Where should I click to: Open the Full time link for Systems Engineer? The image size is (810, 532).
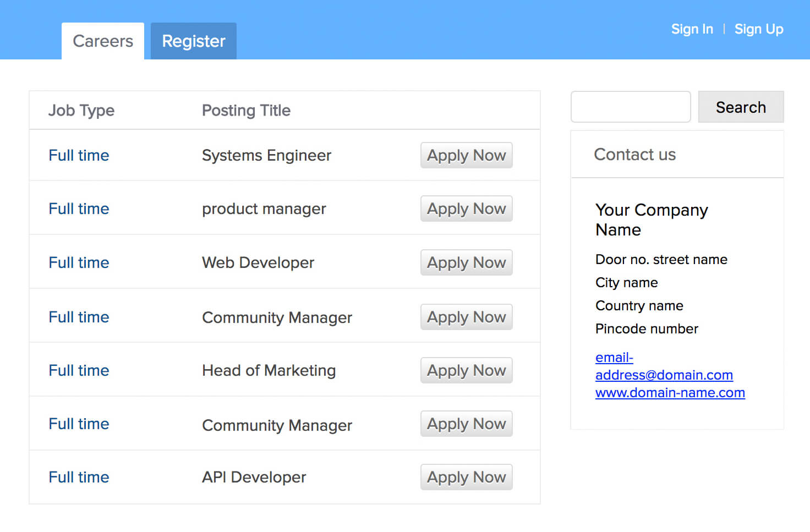tap(79, 156)
